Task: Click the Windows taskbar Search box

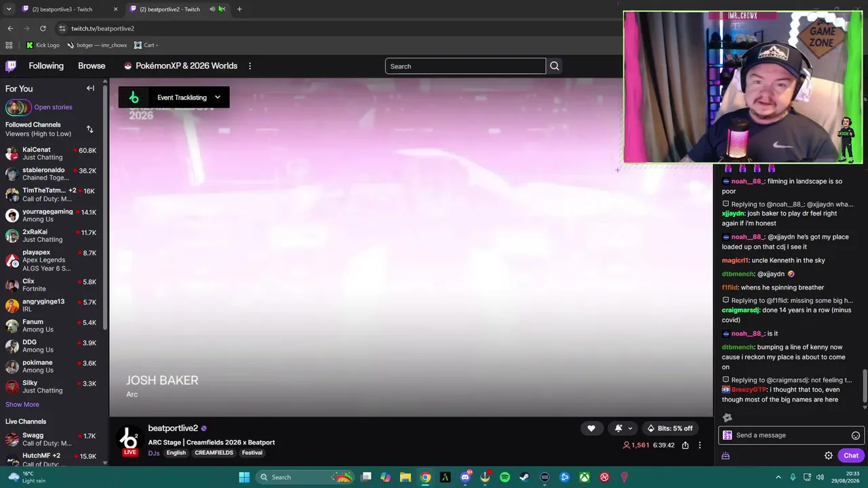Action: click(x=307, y=477)
